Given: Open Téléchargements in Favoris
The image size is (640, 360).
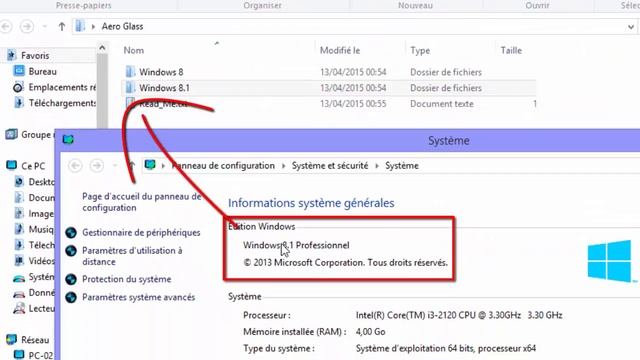Looking at the screenshot, I should click(62, 103).
